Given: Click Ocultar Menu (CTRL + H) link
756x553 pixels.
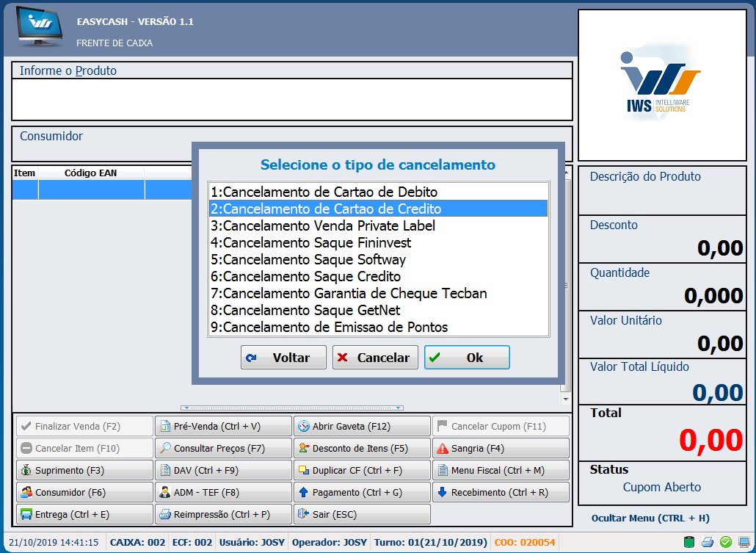Looking at the screenshot, I should [650, 518].
